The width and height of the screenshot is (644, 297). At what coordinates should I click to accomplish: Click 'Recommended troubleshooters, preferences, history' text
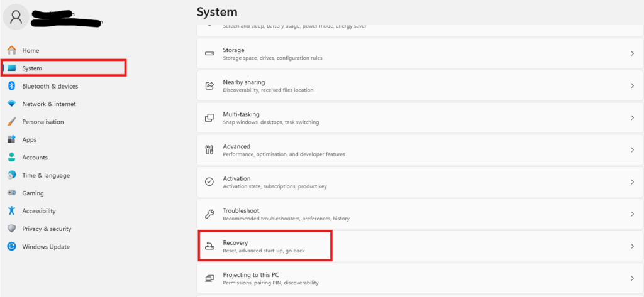286,219
